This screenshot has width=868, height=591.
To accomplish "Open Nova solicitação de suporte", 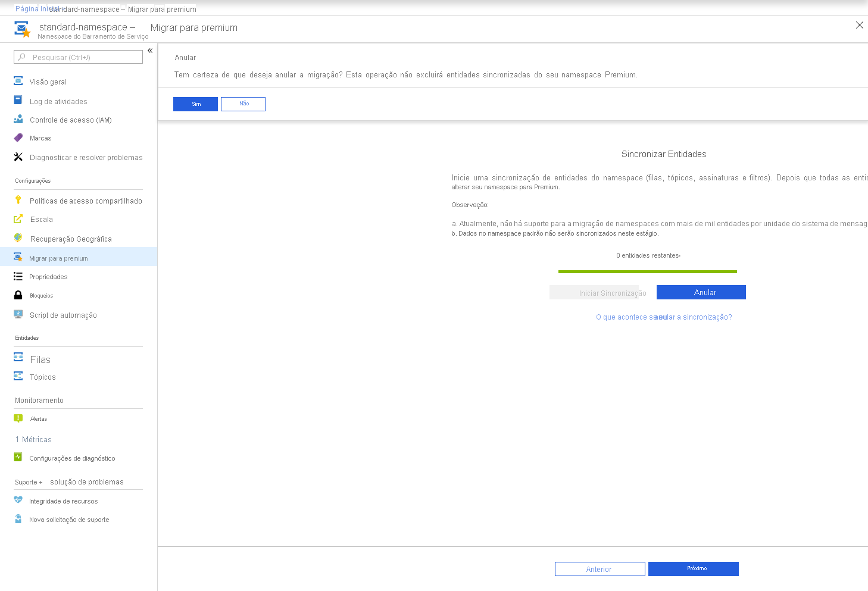I will click(x=69, y=520).
